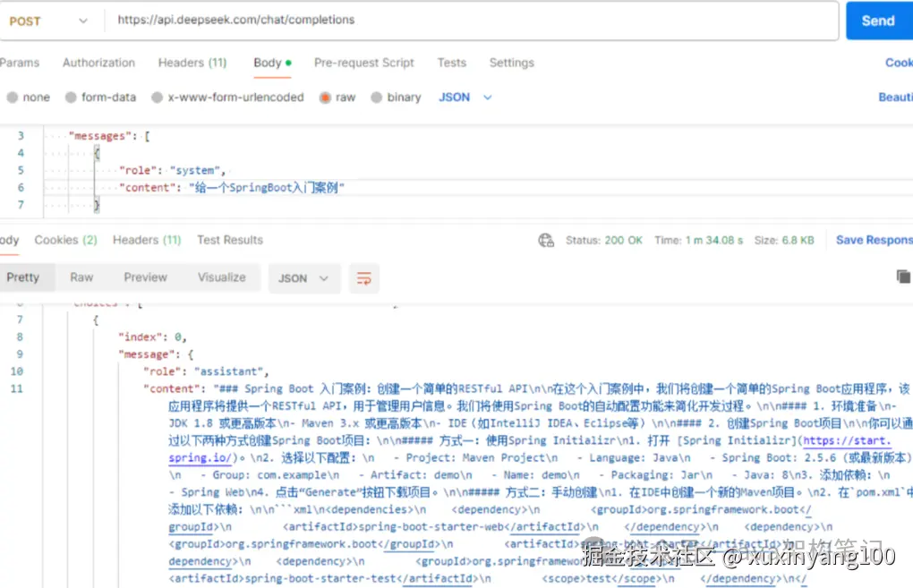Image resolution: width=913 pixels, height=588 pixels.
Task: Click the "messages" line in request editor
Action: point(109,136)
